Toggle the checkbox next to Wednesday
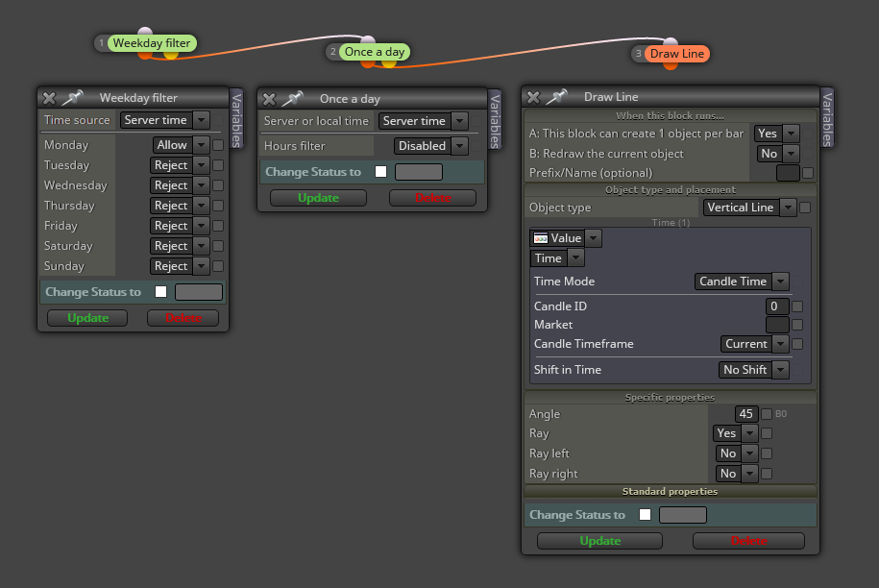Image resolution: width=879 pixels, height=588 pixels. coord(219,185)
